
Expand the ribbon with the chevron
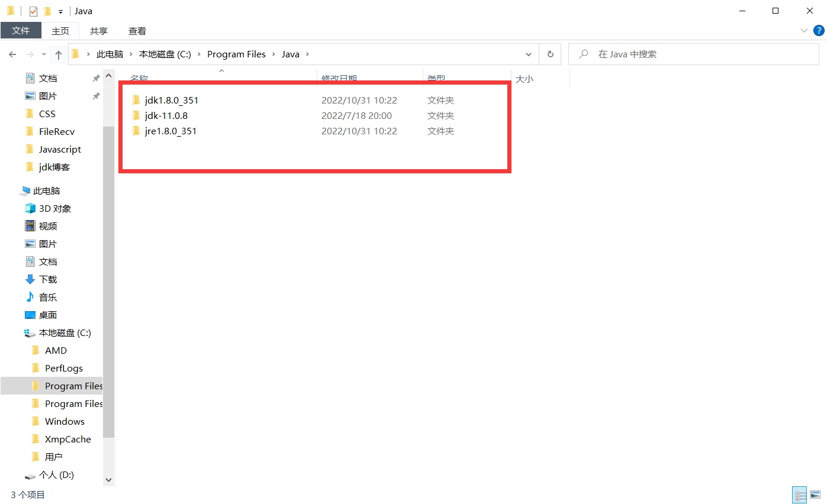click(804, 31)
